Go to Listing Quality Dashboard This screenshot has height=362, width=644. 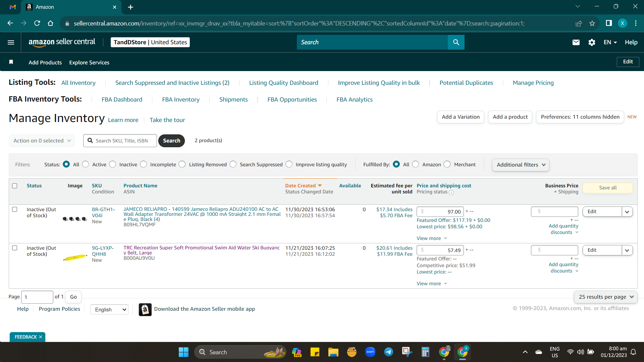[x=284, y=83]
